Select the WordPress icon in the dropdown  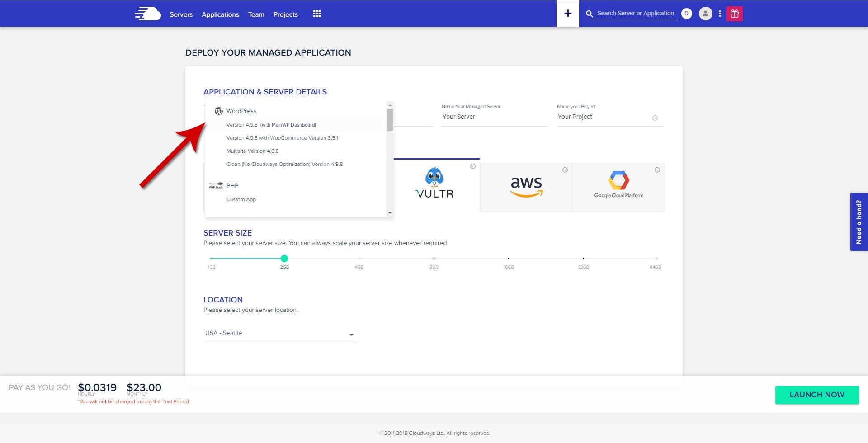219,111
